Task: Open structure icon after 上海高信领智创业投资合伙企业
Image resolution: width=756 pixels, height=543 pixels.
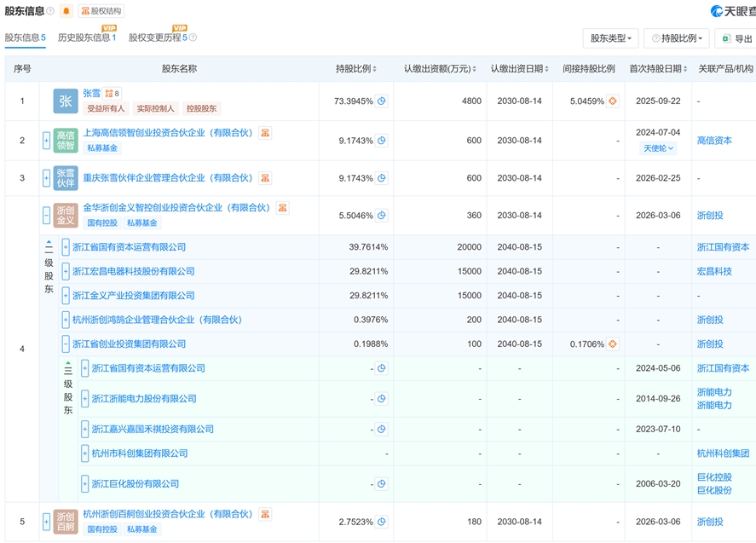Action: click(x=265, y=133)
